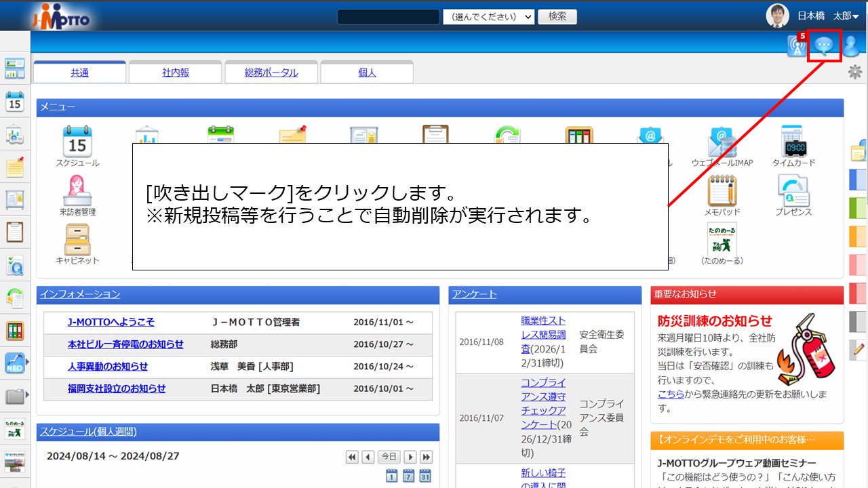
Task: Open the notifications antenna icon with badge
Action: (797, 46)
